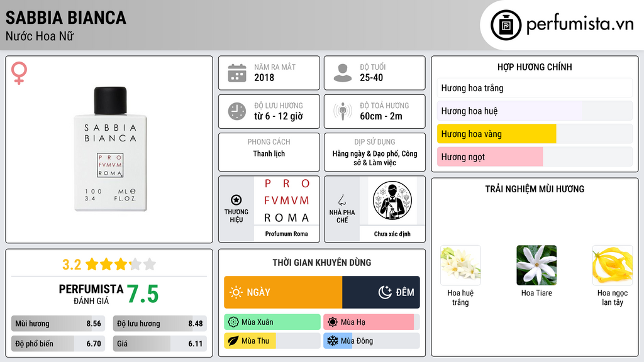Click the Hương hoa huệ accord bar

[535, 111]
